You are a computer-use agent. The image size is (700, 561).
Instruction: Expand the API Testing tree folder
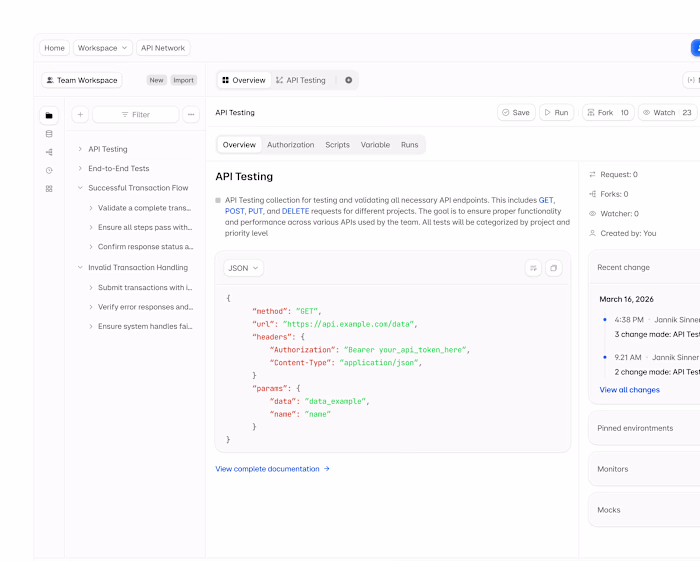point(80,149)
